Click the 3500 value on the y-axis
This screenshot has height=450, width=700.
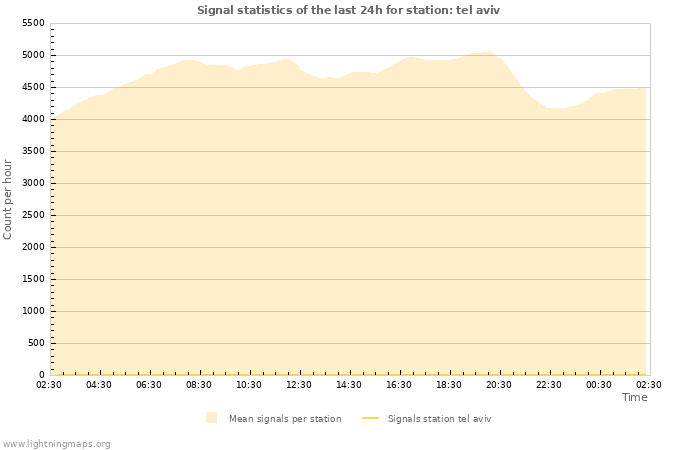33,152
